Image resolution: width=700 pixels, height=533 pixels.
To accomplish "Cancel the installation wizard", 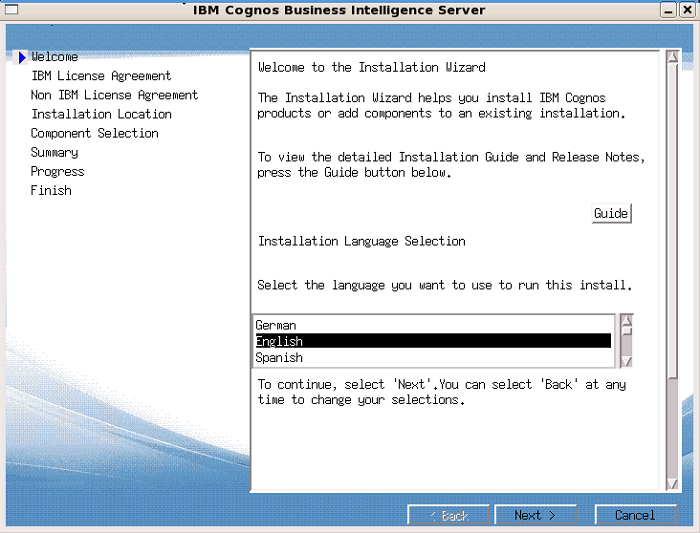I will [x=636, y=515].
